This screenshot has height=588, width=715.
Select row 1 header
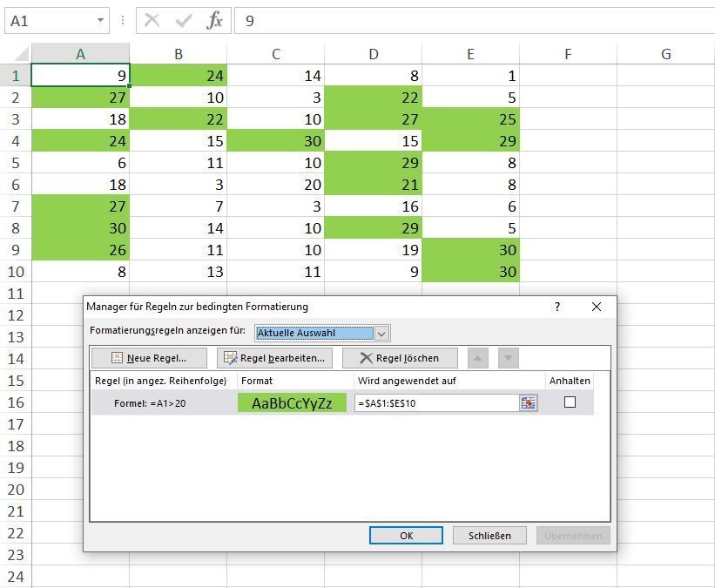click(16, 75)
